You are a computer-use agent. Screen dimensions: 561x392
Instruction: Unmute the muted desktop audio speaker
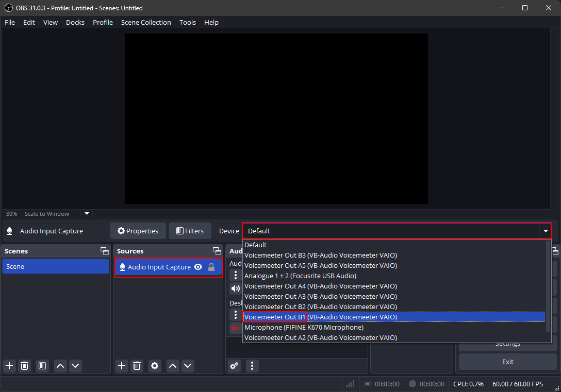pyautogui.click(x=235, y=328)
